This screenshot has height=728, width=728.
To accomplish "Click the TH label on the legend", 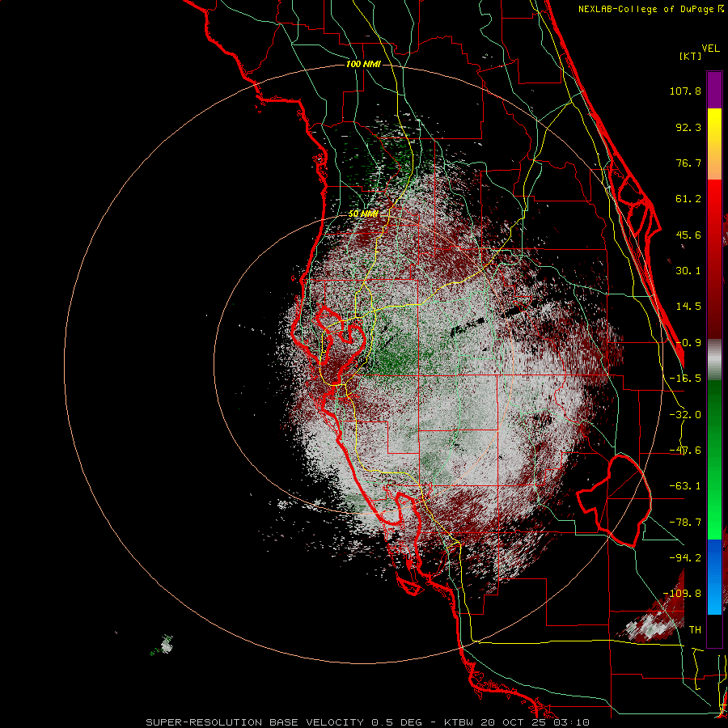I will pos(695,629).
